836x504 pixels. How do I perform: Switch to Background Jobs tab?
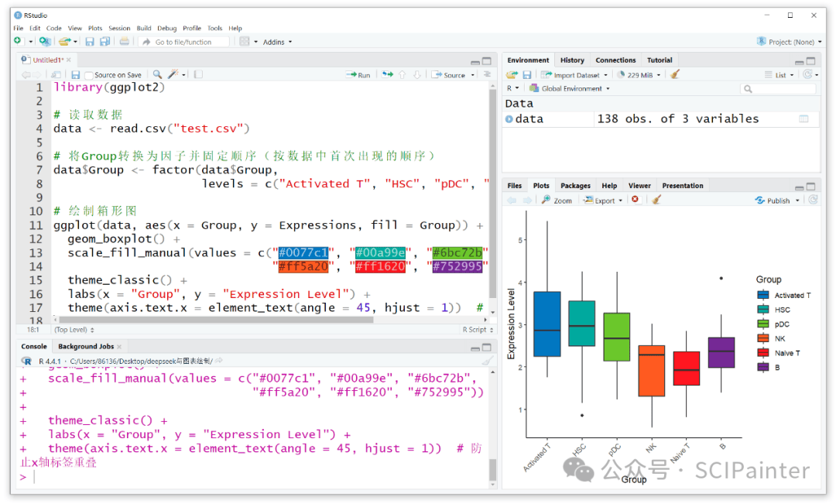pos(86,347)
